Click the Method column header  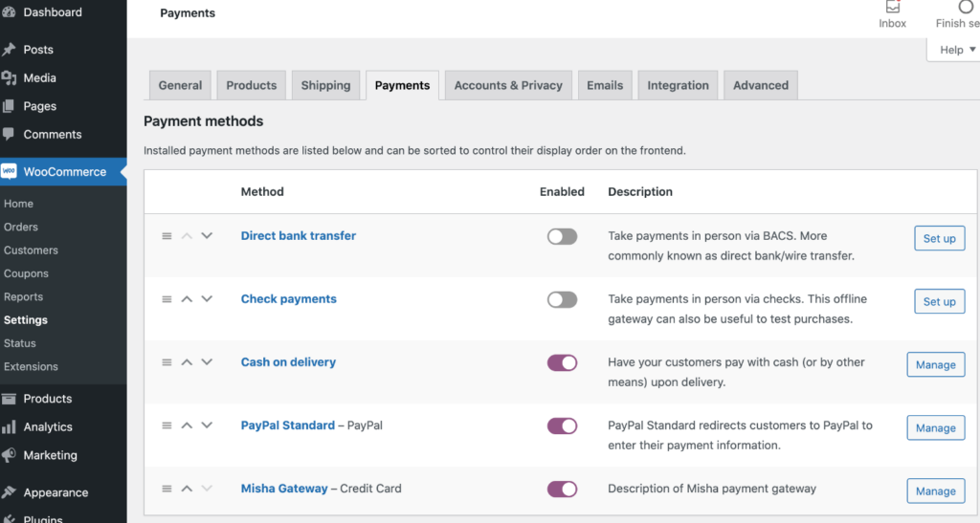tap(262, 191)
